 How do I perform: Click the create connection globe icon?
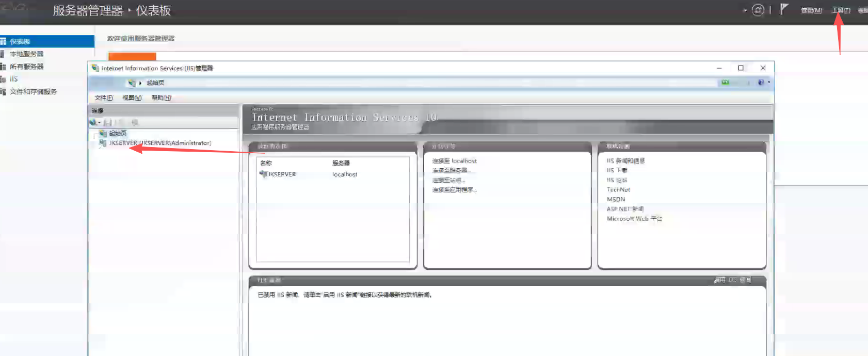coord(93,122)
